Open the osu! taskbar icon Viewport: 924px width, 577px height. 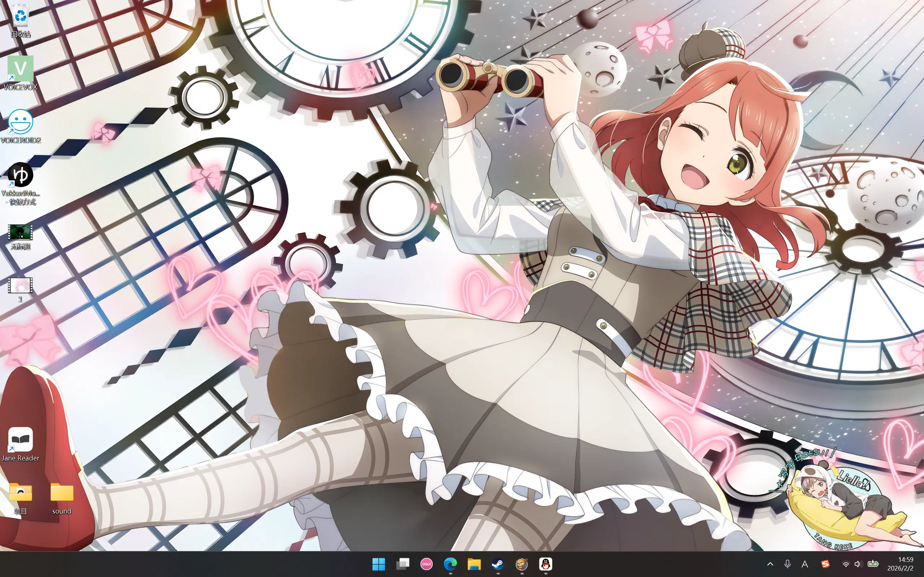coord(427,564)
